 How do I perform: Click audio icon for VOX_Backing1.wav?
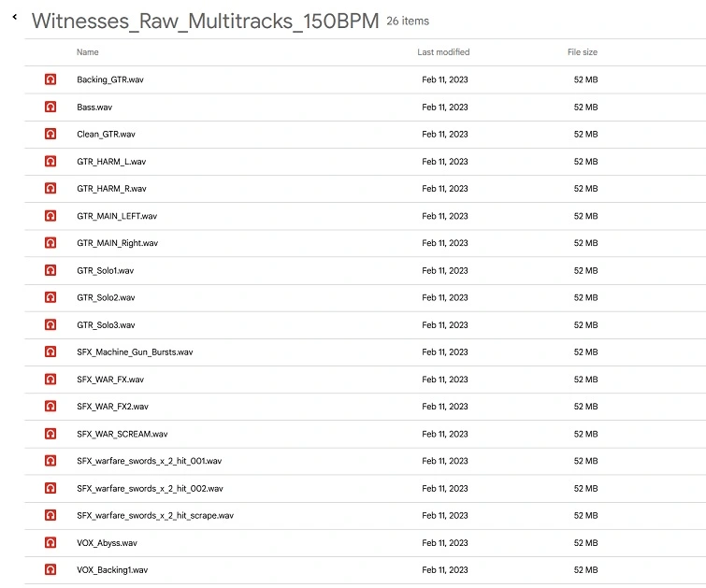pos(50,570)
